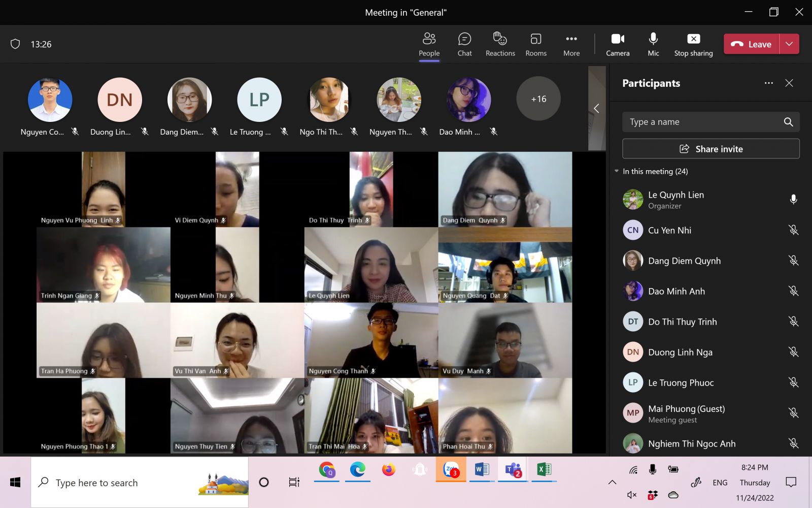This screenshot has height=508, width=812.
Task: Open participants panel more options
Action: (769, 83)
